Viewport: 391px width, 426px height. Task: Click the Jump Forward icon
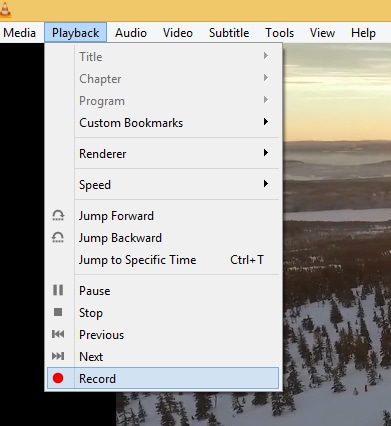pyautogui.click(x=58, y=215)
